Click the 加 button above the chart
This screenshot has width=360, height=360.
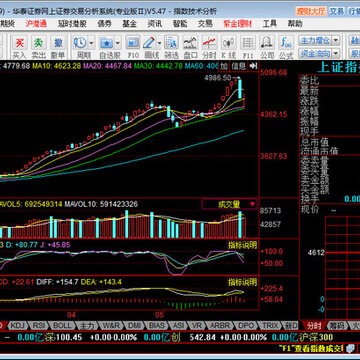point(224,66)
